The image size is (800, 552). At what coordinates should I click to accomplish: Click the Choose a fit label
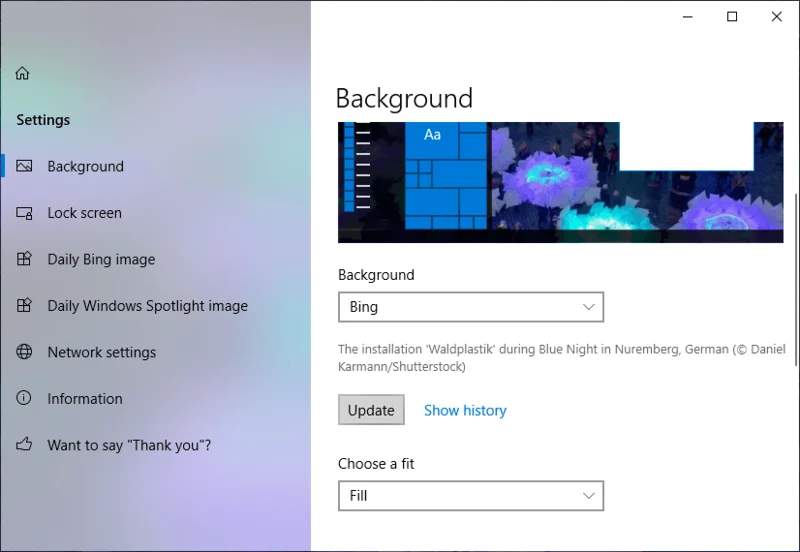[x=376, y=464]
